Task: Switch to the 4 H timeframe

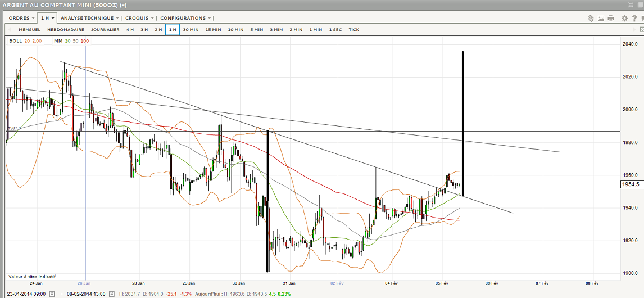Action: 130,30
